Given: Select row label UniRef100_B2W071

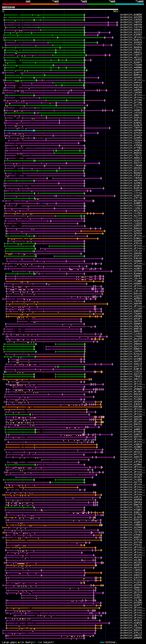Looking at the screenshot, I should [x=131, y=40].
